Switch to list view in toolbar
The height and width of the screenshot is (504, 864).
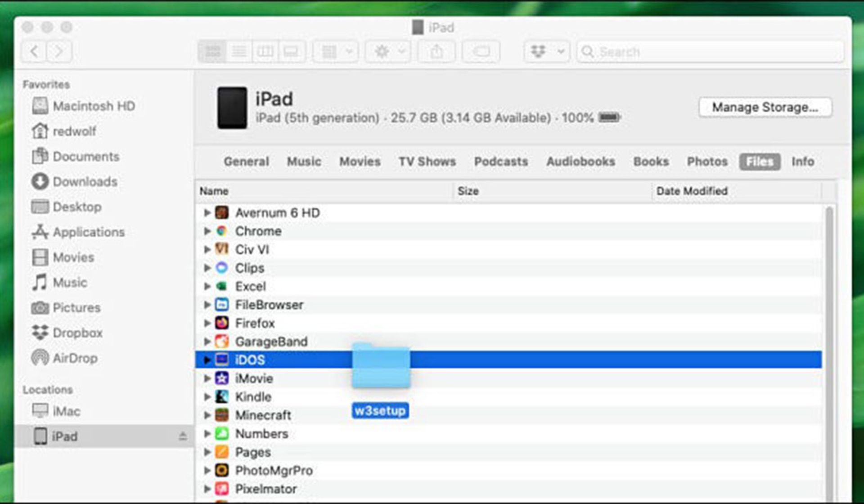(x=239, y=52)
